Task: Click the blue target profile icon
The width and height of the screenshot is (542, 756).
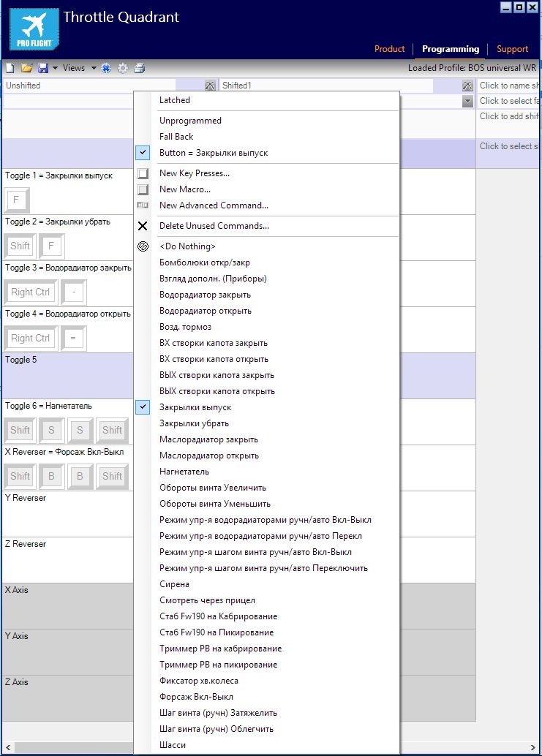Action: click(x=106, y=68)
